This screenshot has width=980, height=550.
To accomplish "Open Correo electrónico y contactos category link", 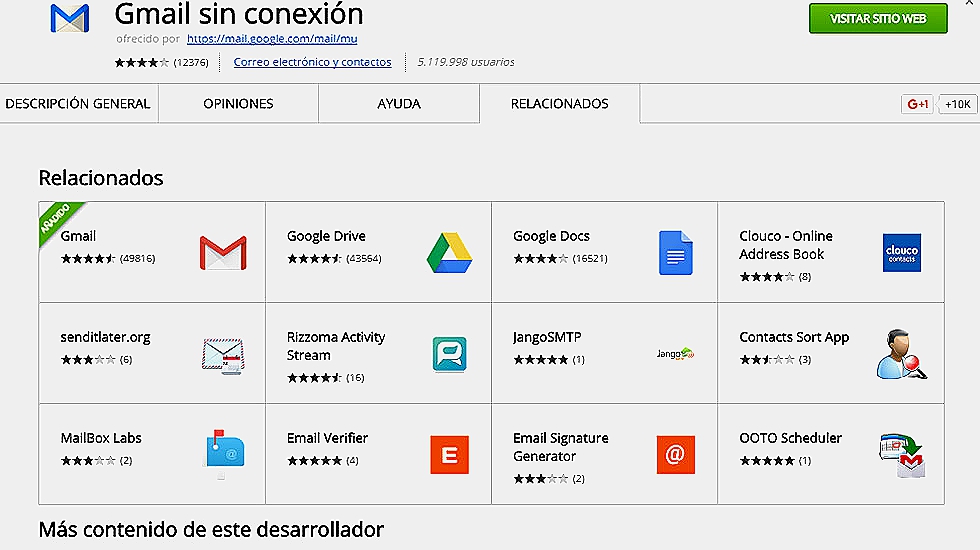I will (312, 62).
